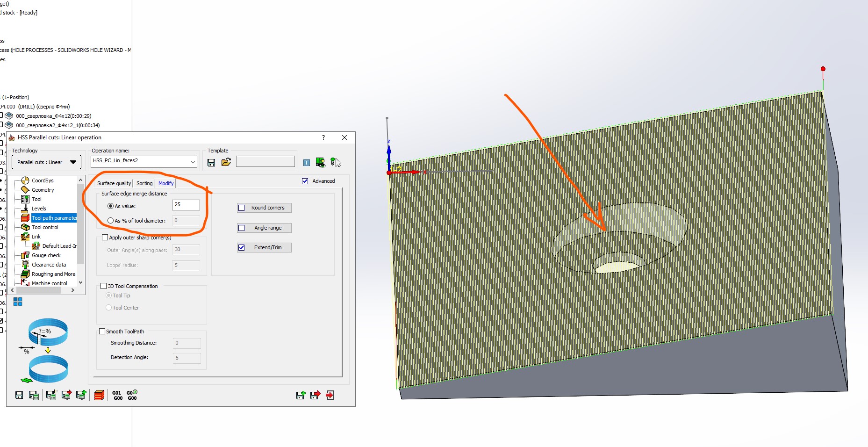Click the HOLE PROCESSES tree row
This screenshot has width=868, height=447.
65,50
